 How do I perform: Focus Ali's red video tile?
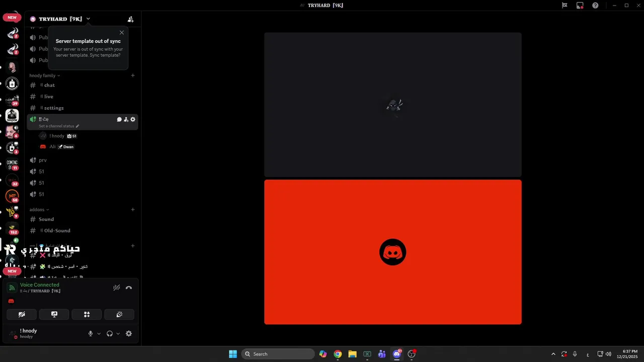coord(393,252)
